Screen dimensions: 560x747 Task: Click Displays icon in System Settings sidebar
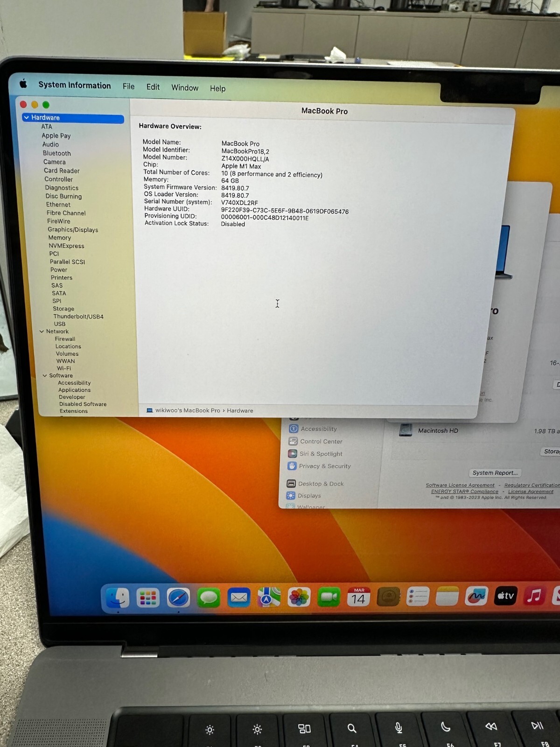[x=291, y=495]
